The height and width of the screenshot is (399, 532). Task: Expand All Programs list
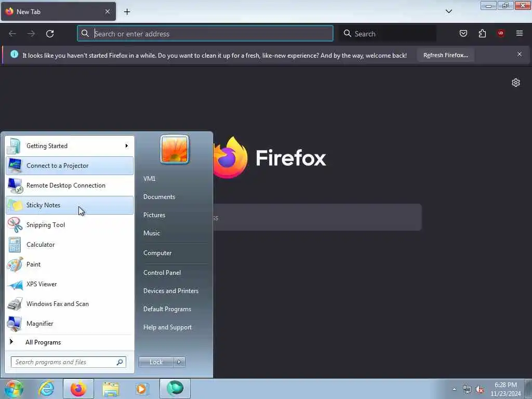tap(70, 342)
